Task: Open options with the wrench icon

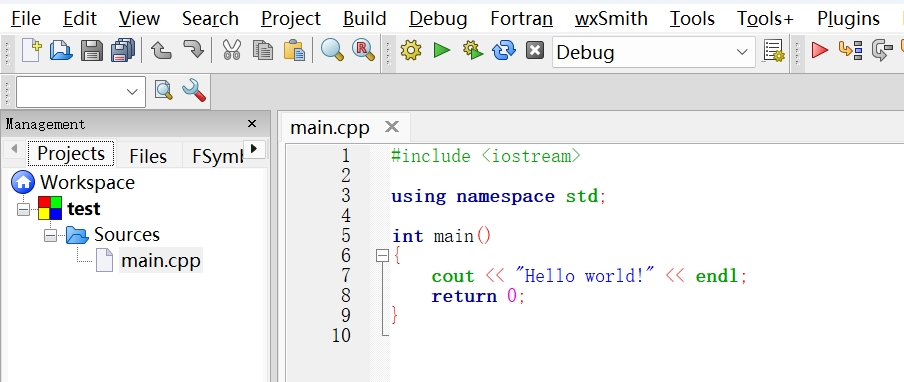Action: [x=194, y=90]
